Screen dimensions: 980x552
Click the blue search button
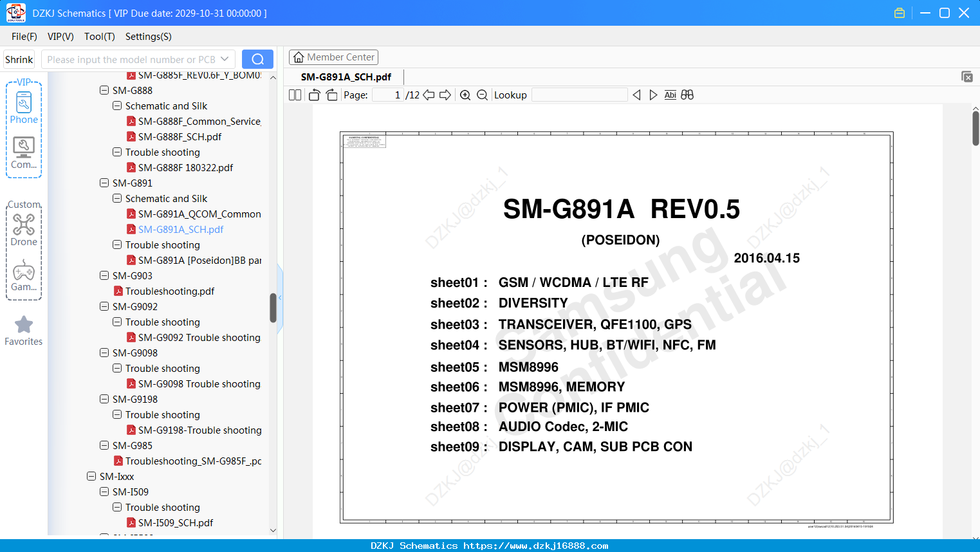coord(257,59)
